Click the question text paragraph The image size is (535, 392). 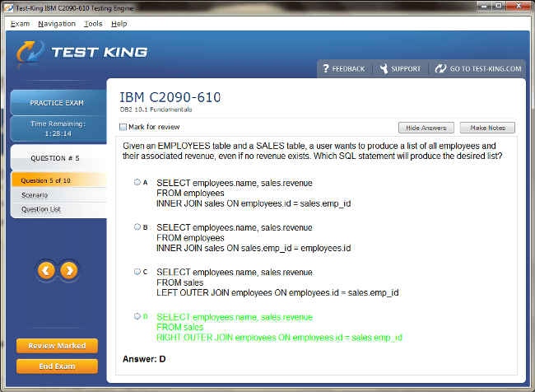[312, 151]
